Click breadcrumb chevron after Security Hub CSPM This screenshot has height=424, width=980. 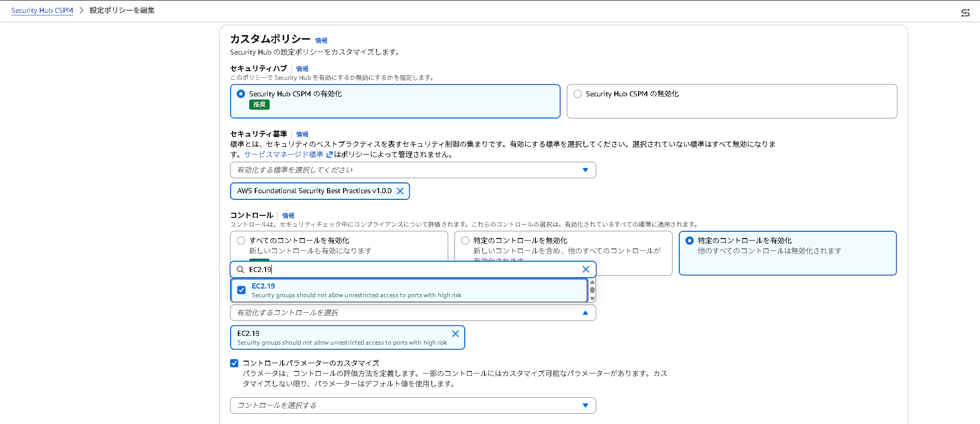(x=81, y=10)
